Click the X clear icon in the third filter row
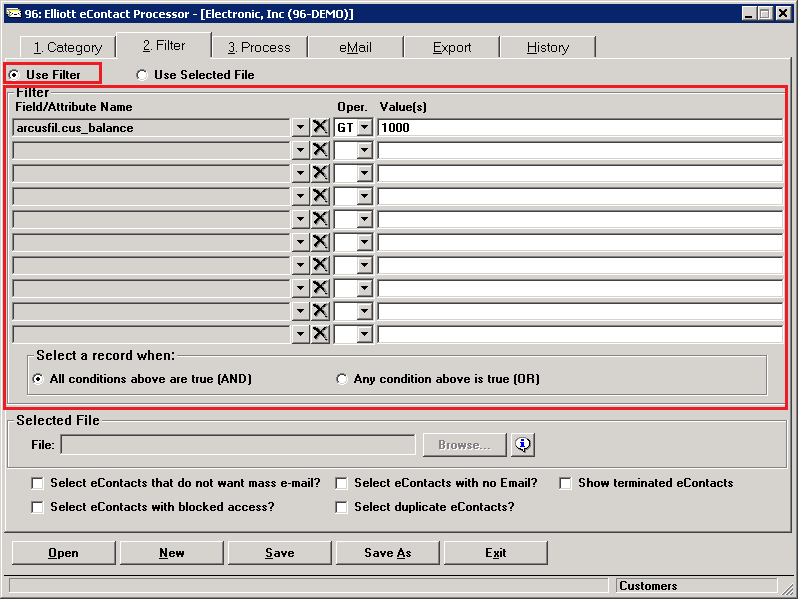798x599 pixels. pyautogui.click(x=320, y=173)
